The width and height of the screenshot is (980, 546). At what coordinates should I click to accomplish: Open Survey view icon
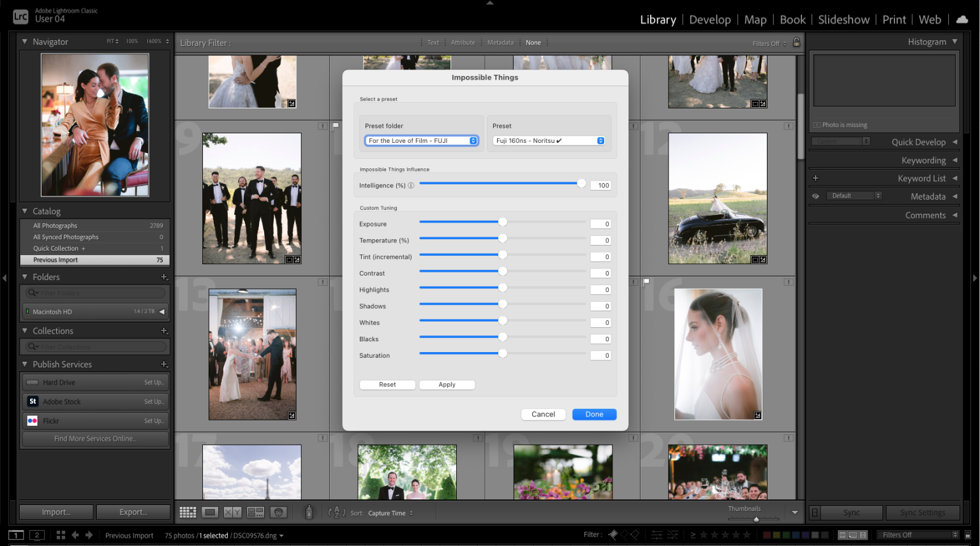[x=255, y=512]
